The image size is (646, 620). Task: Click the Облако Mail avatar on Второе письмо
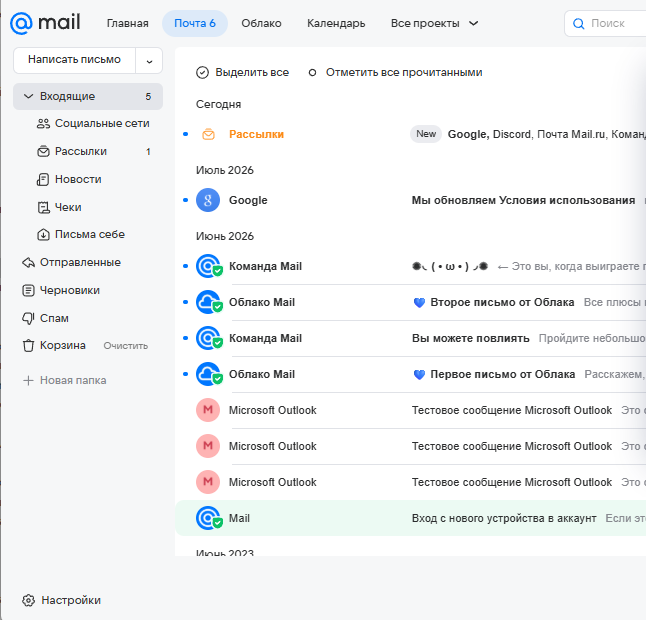tap(208, 302)
